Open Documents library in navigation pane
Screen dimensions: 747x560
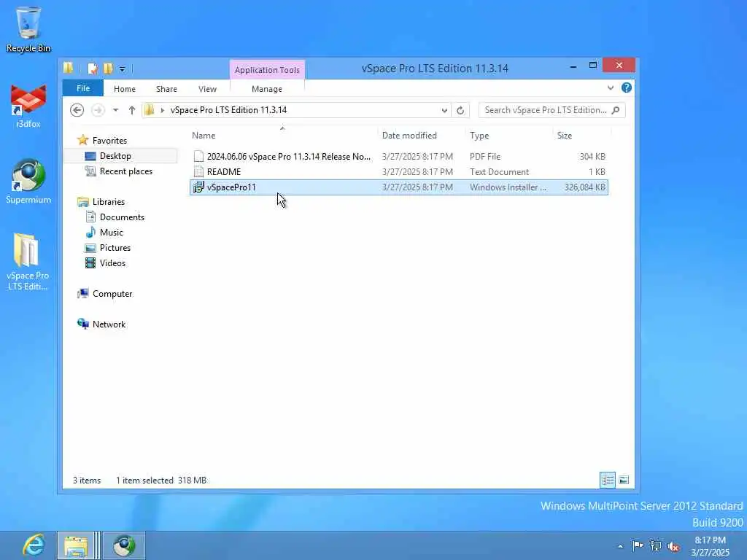pos(122,217)
